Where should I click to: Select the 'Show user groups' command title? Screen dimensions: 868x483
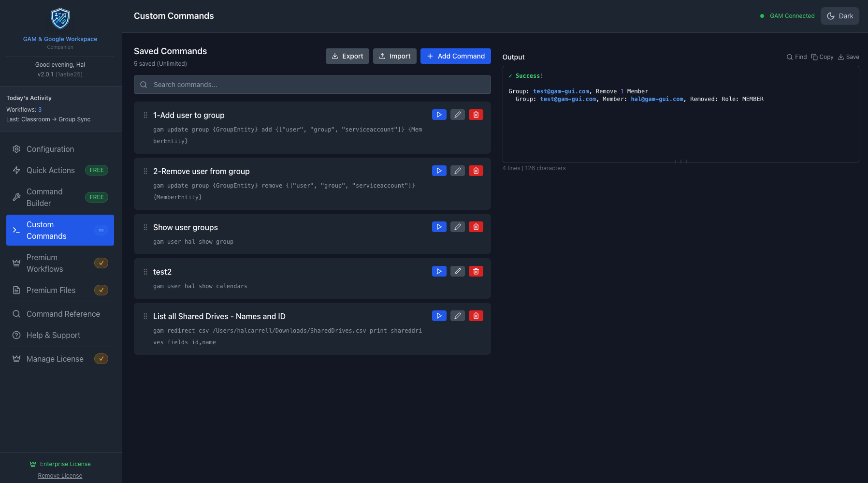(185, 227)
